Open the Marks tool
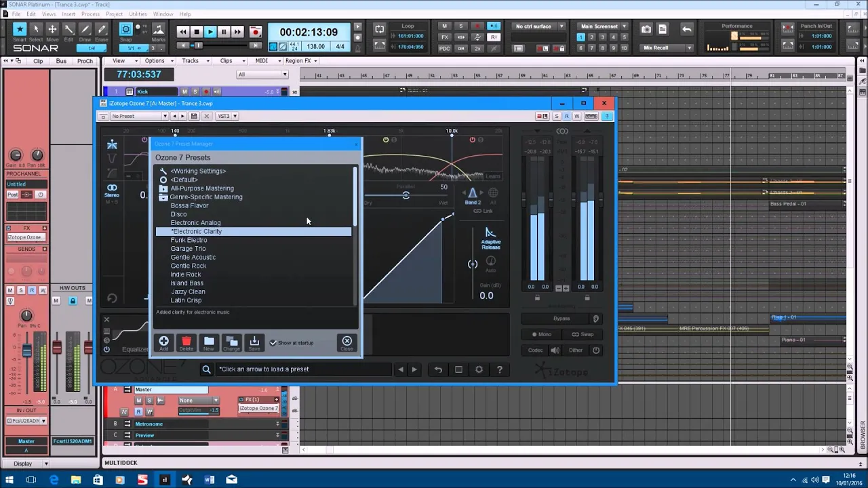The width and height of the screenshot is (868, 488). tap(158, 29)
